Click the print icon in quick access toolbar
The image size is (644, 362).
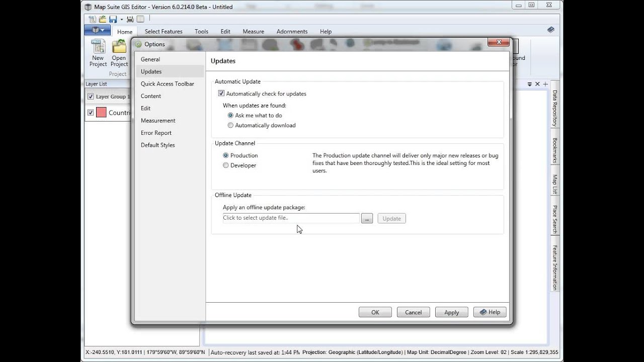click(x=130, y=19)
